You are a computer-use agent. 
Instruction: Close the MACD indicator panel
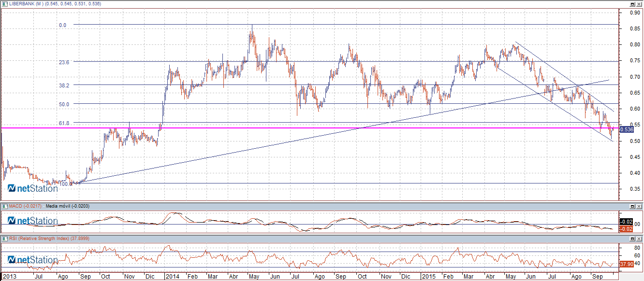click(x=639, y=207)
